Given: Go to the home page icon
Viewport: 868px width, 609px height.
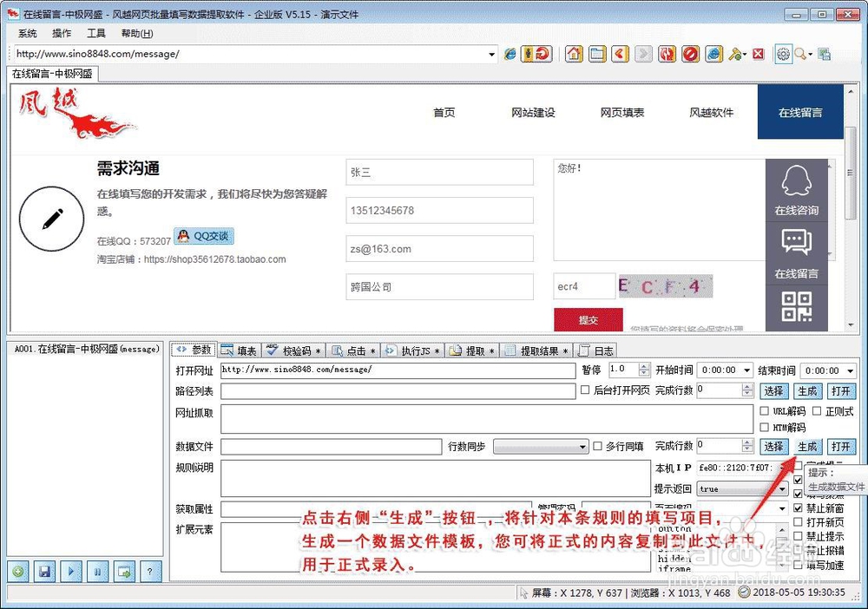Looking at the screenshot, I should (x=574, y=54).
